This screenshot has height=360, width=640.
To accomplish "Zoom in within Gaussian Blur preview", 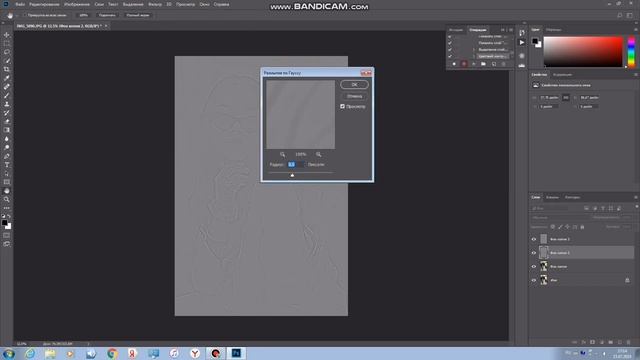I will coord(318,154).
